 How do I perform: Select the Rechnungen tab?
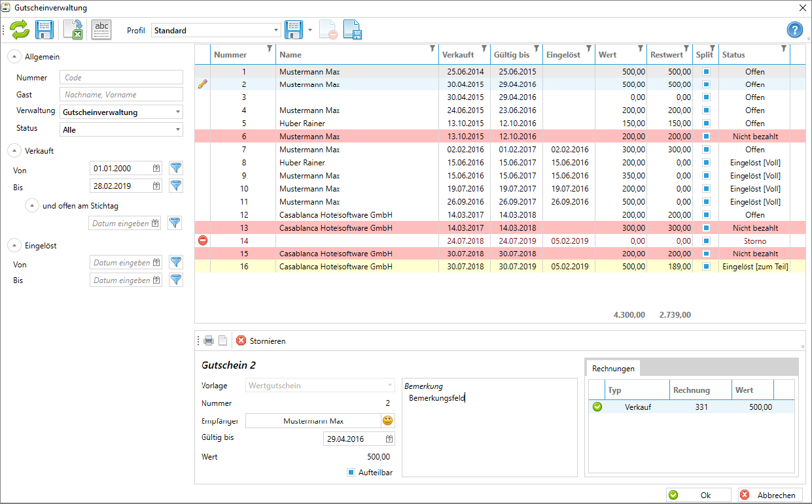(613, 369)
